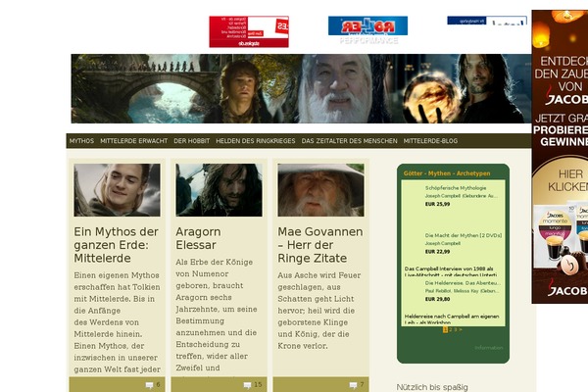Screen dimensions: 588x392
Task: Open the MITTELERDE-BLOG menu item
Action: pyautogui.click(x=430, y=141)
